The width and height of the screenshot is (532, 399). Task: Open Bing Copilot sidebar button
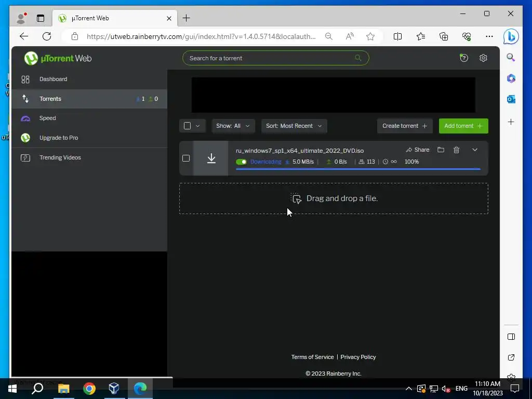pos(511,37)
